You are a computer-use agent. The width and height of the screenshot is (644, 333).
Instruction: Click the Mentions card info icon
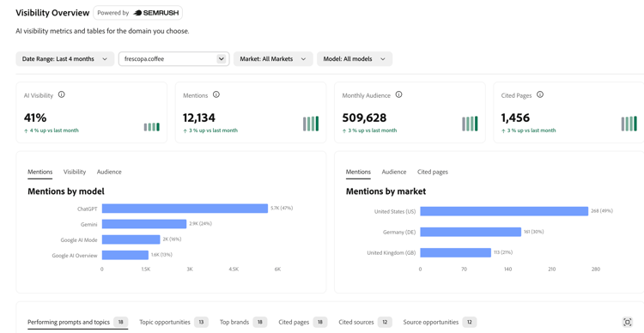click(216, 94)
